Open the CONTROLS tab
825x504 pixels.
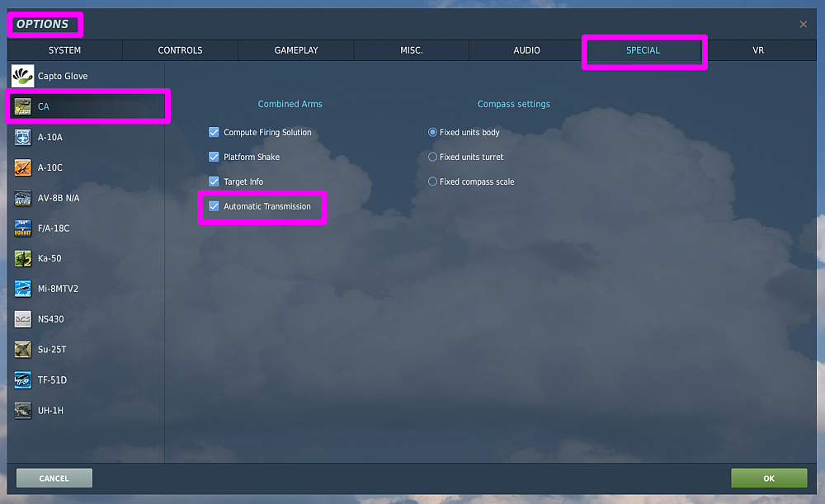(180, 50)
